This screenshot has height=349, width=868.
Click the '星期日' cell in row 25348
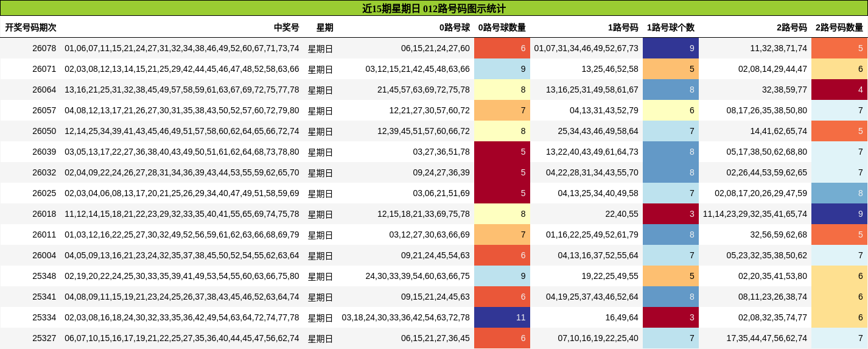[x=321, y=277]
